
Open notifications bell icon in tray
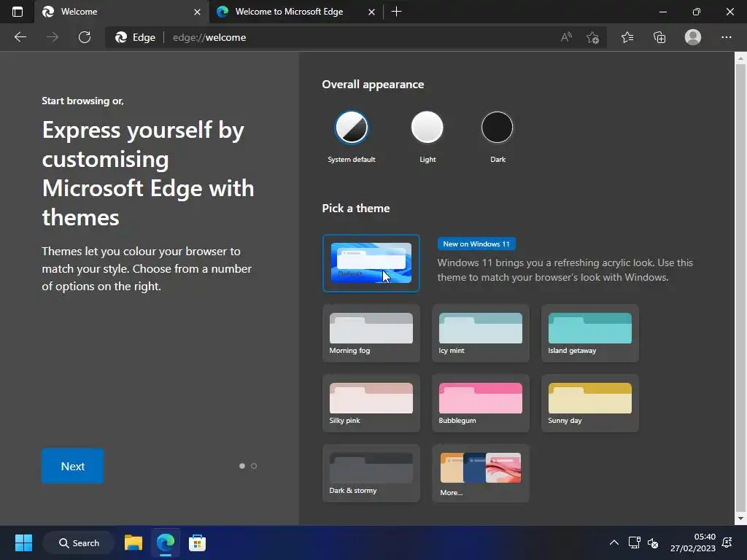point(727,542)
